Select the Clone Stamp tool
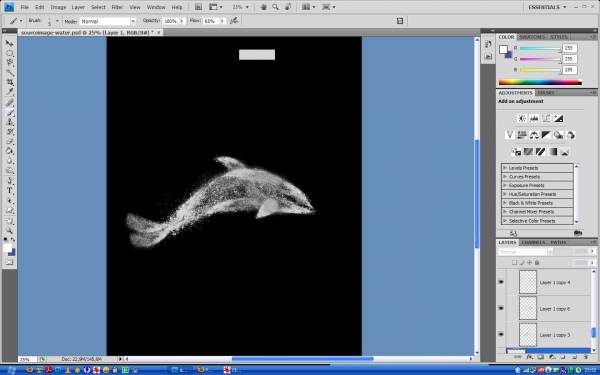 [9, 122]
